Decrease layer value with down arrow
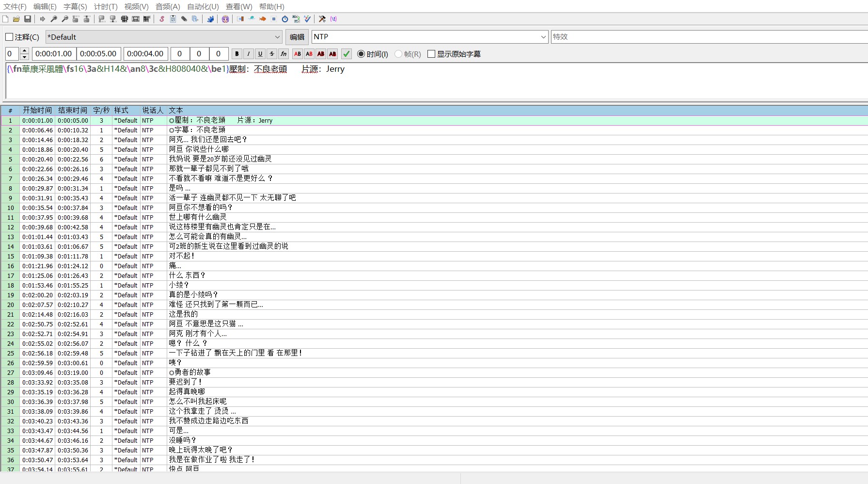Viewport: 868px width, 484px height. 25,57
